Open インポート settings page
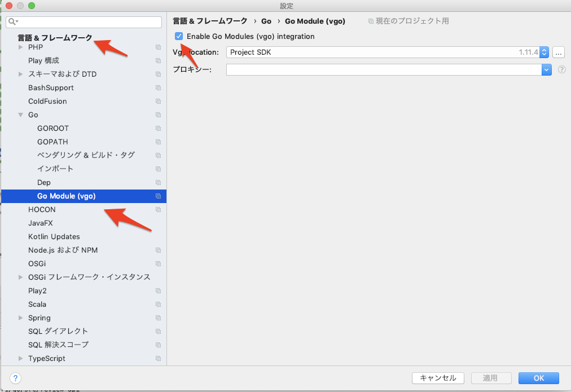Image resolution: width=571 pixels, height=392 pixels. [x=55, y=169]
